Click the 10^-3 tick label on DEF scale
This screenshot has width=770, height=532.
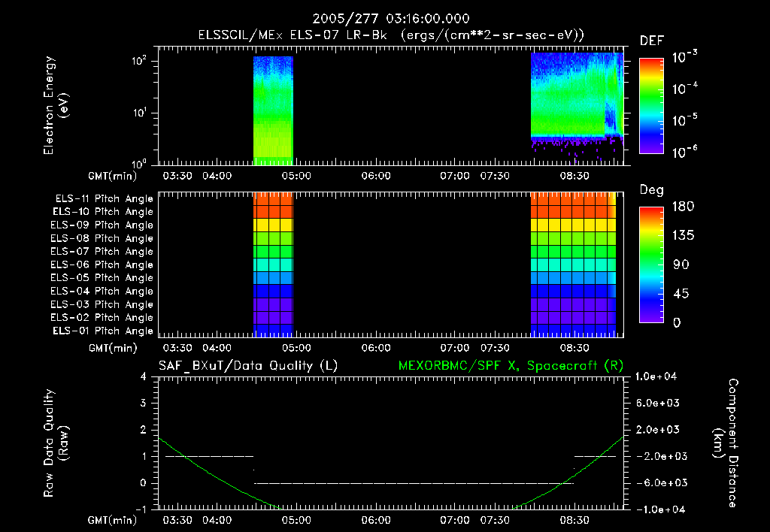(x=684, y=56)
